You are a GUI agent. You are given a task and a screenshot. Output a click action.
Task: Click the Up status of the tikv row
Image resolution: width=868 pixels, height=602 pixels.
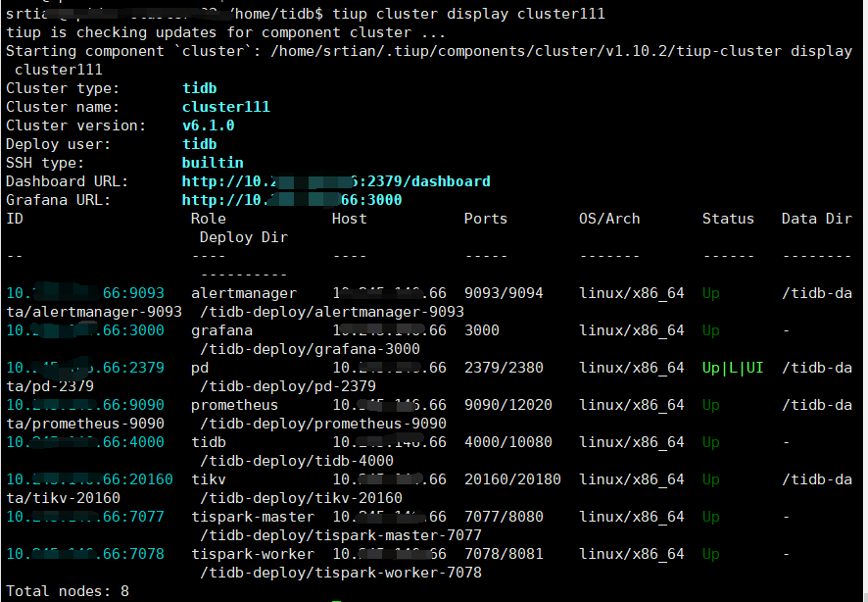(x=711, y=479)
